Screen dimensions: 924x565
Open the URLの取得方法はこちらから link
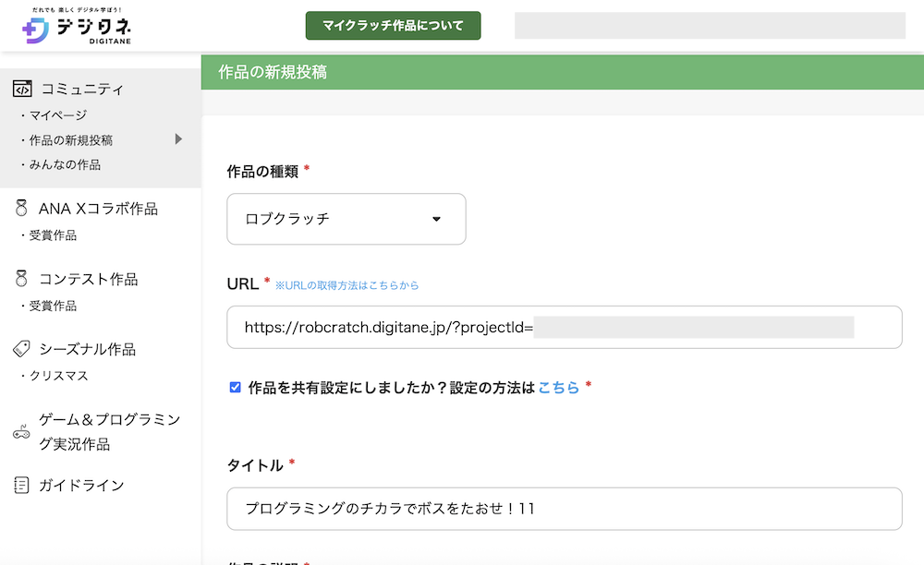tap(347, 286)
